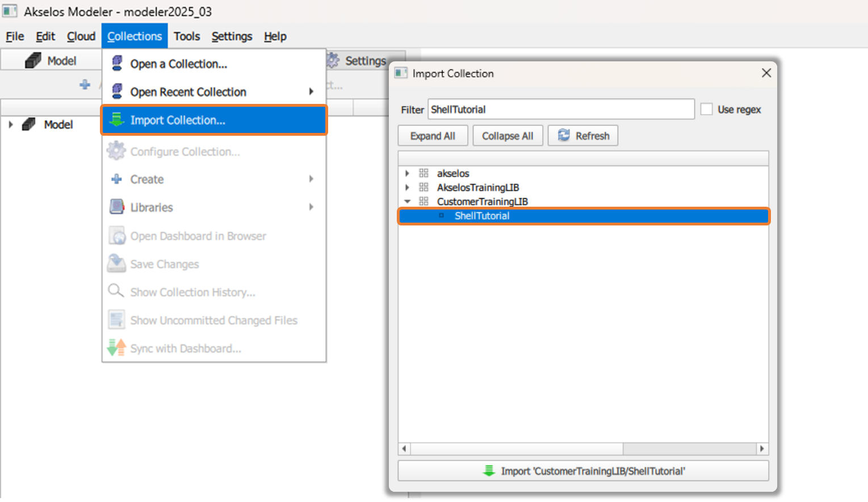Close the Import Collection dialog
Screen dimensions: 868x502
click(766, 73)
